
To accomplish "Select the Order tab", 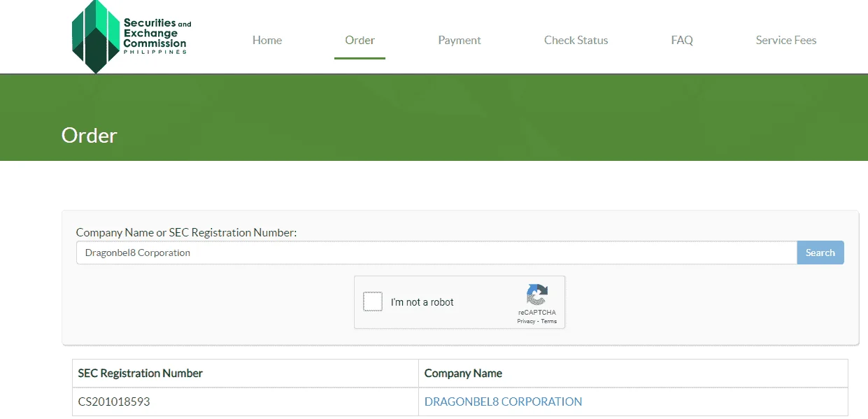I will tap(360, 41).
